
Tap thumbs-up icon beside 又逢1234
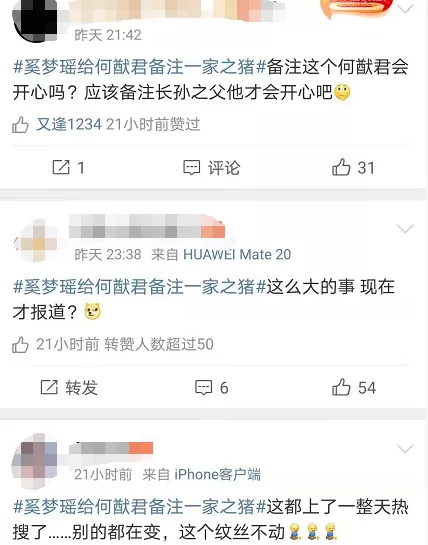[20, 125]
